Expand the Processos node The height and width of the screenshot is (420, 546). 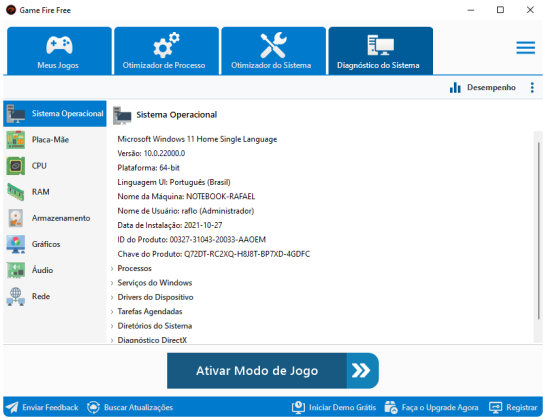click(x=112, y=269)
